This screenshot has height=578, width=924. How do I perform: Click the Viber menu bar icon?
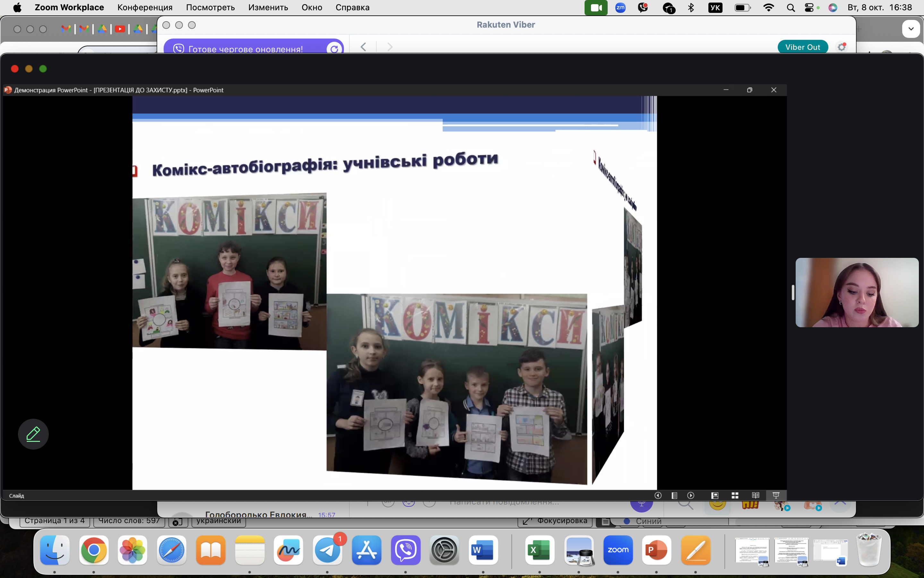click(x=643, y=8)
